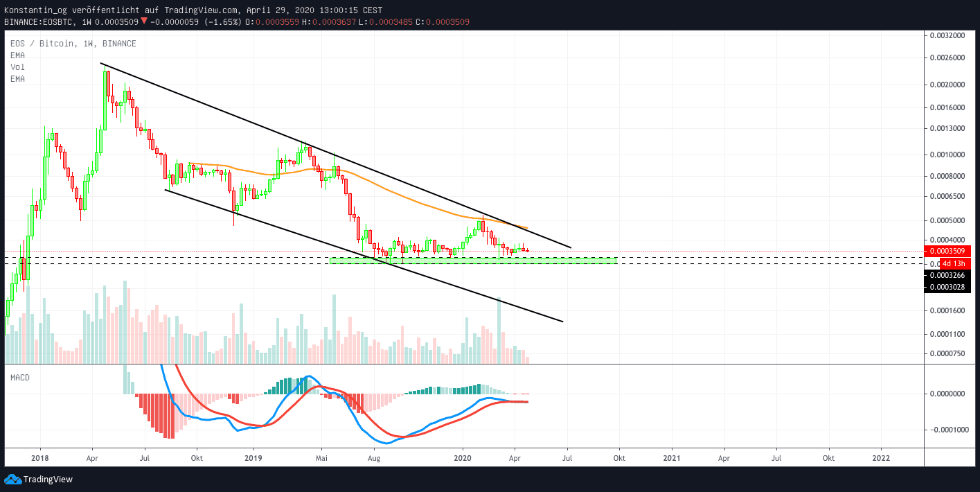Screen dimensions: 980x492
Task: Click the 2021 label on time axis
Action: tap(671, 458)
